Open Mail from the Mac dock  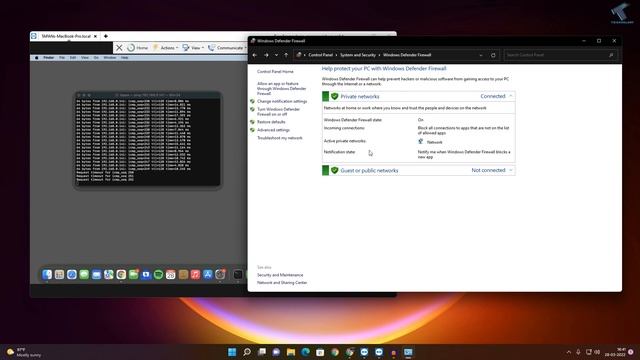point(96,275)
